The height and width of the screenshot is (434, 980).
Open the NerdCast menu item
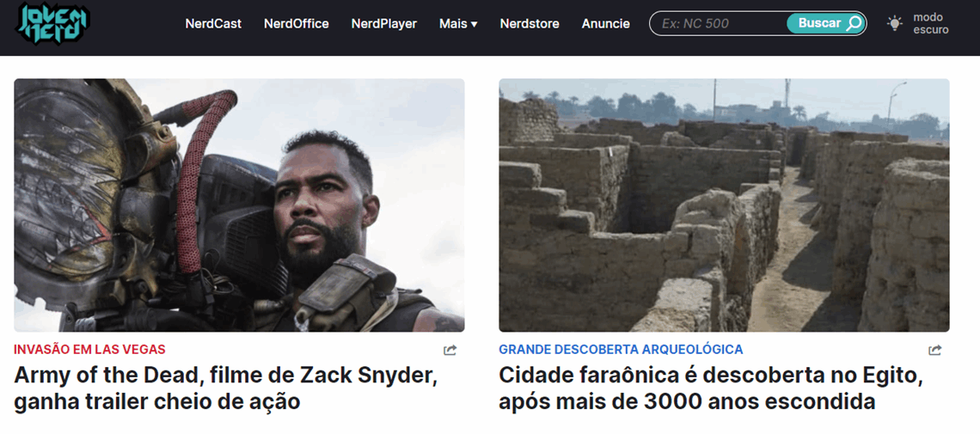click(213, 24)
